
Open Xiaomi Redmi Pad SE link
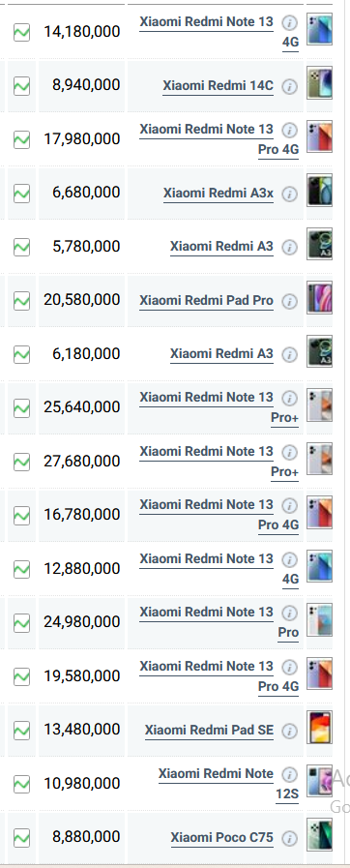click(209, 731)
